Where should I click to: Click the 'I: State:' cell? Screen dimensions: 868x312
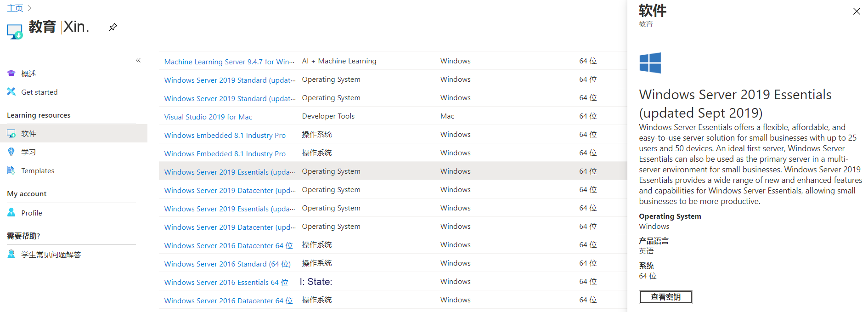pyautogui.click(x=316, y=281)
